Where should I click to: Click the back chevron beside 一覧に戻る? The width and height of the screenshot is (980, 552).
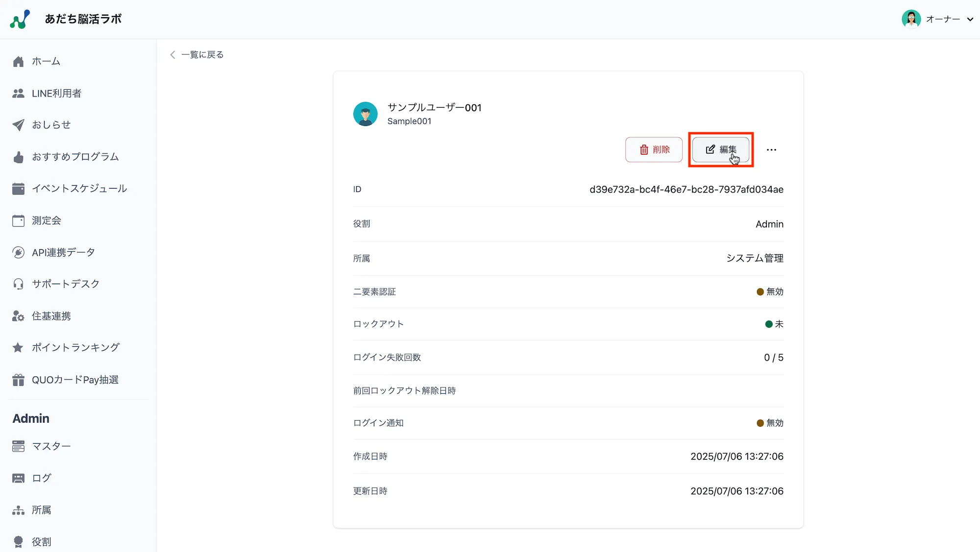pyautogui.click(x=172, y=54)
